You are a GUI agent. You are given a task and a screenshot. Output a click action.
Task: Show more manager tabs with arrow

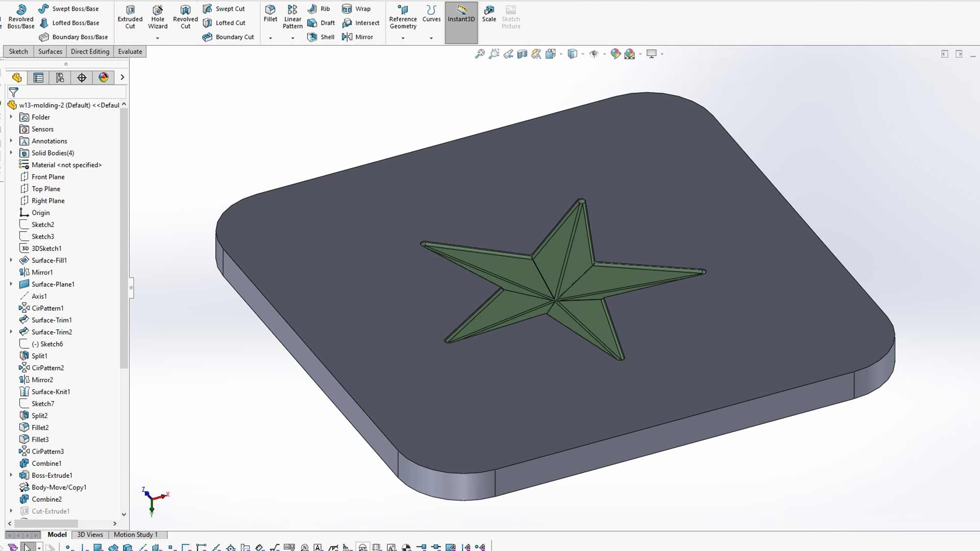pos(122,78)
